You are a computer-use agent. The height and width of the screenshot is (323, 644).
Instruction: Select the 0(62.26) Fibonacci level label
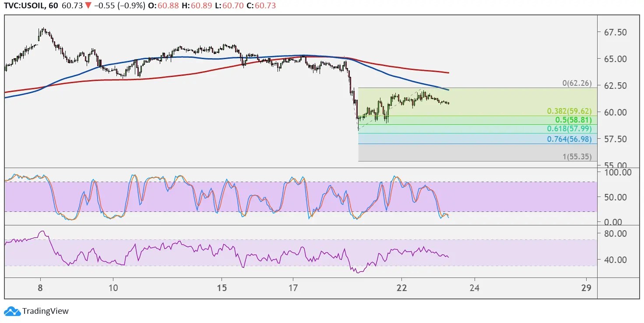577,83
